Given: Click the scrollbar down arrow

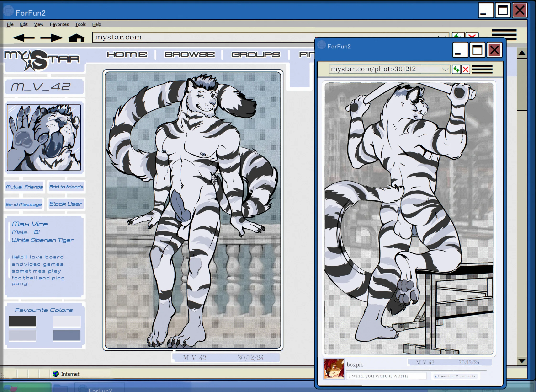Looking at the screenshot, I should pyautogui.click(x=522, y=361).
